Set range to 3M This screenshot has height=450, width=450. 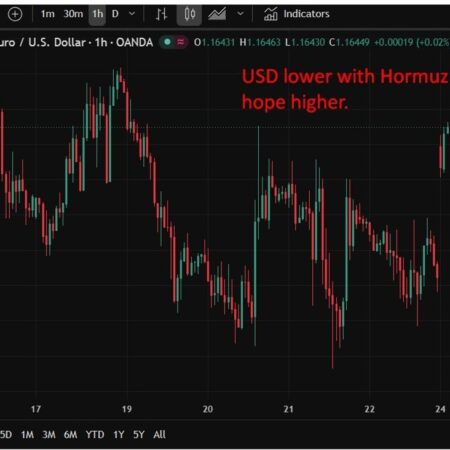tap(49, 435)
